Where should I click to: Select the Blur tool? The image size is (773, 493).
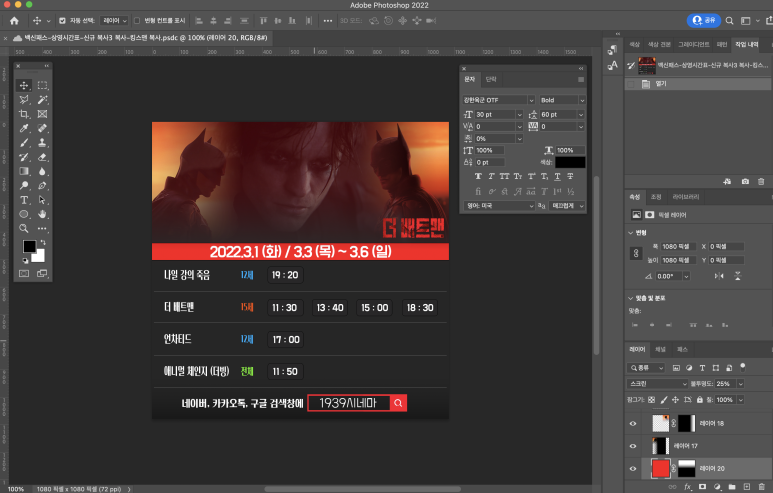42,171
